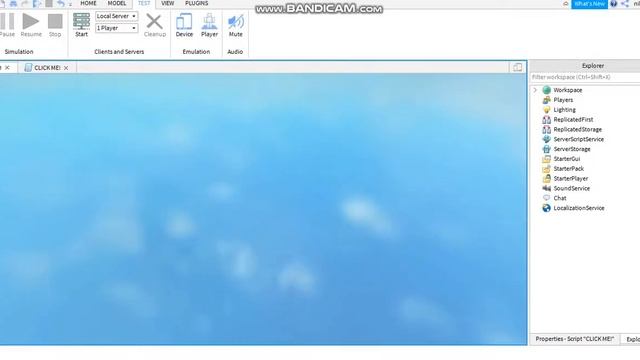Run Cleanup of clients and servers
Screen dimensions: 640x360
coord(155,25)
